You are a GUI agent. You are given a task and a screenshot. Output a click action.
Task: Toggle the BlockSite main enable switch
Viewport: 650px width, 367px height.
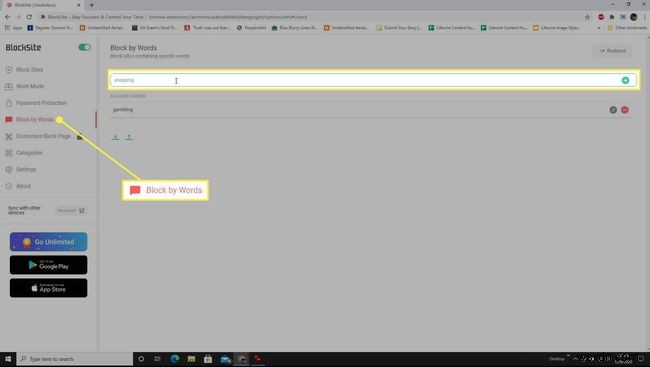[84, 47]
